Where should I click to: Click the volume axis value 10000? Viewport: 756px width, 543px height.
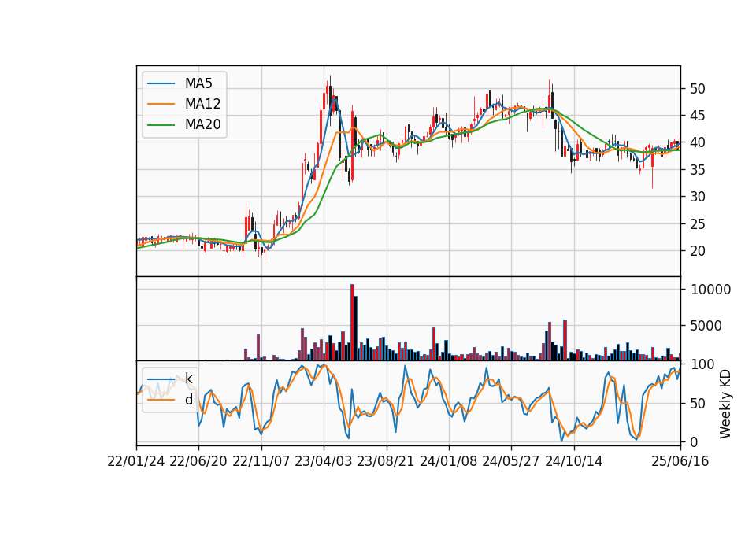pyautogui.click(x=710, y=290)
